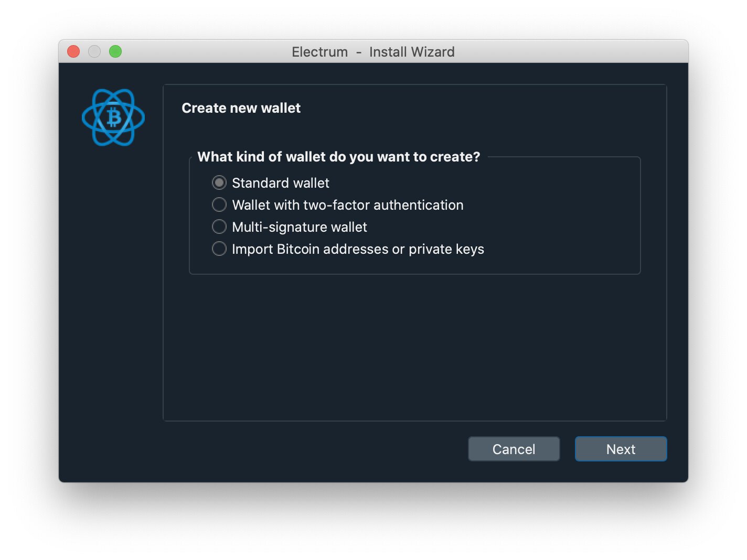The width and height of the screenshot is (747, 560).
Task: Click the green zoom window button
Action: (115, 51)
